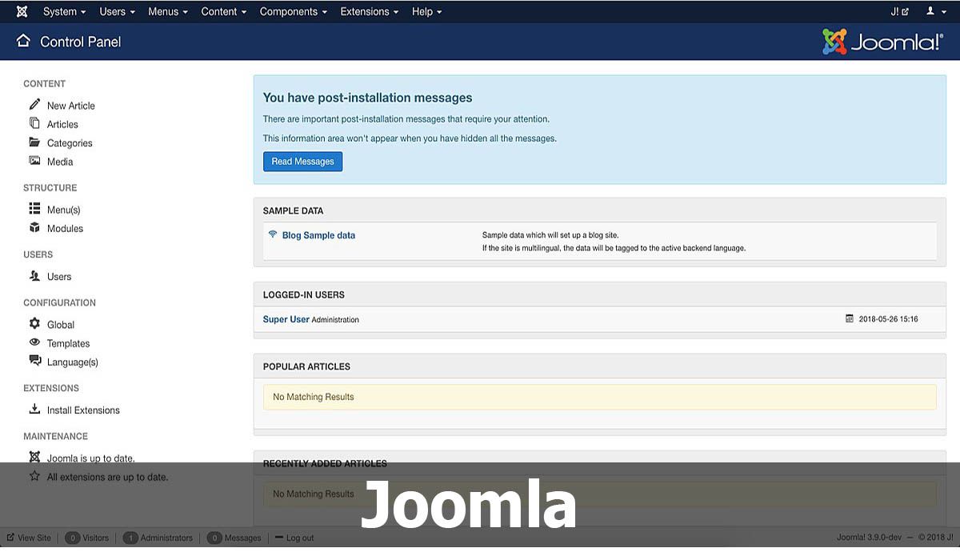Click the 'SAMPLE DATA' panel heading
This screenshot has height=560, width=960.
pyautogui.click(x=294, y=211)
